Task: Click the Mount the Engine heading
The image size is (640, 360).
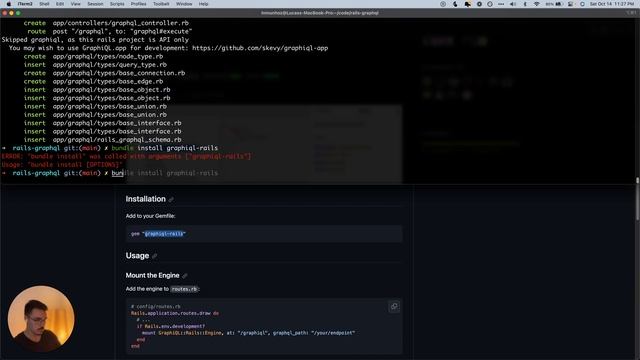Action: click(x=152, y=276)
